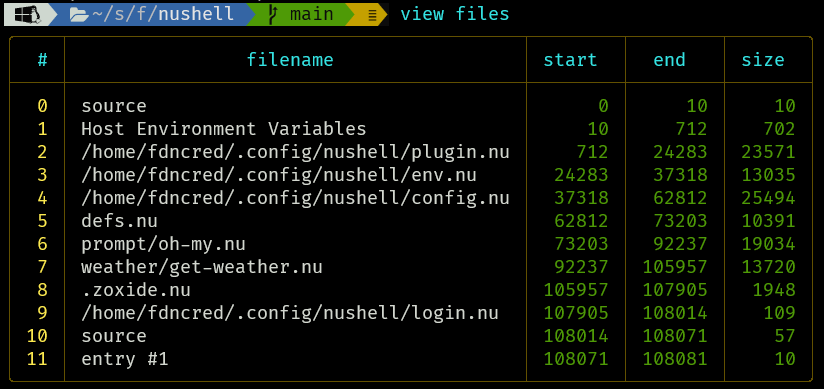Click size value 10391

(768, 221)
